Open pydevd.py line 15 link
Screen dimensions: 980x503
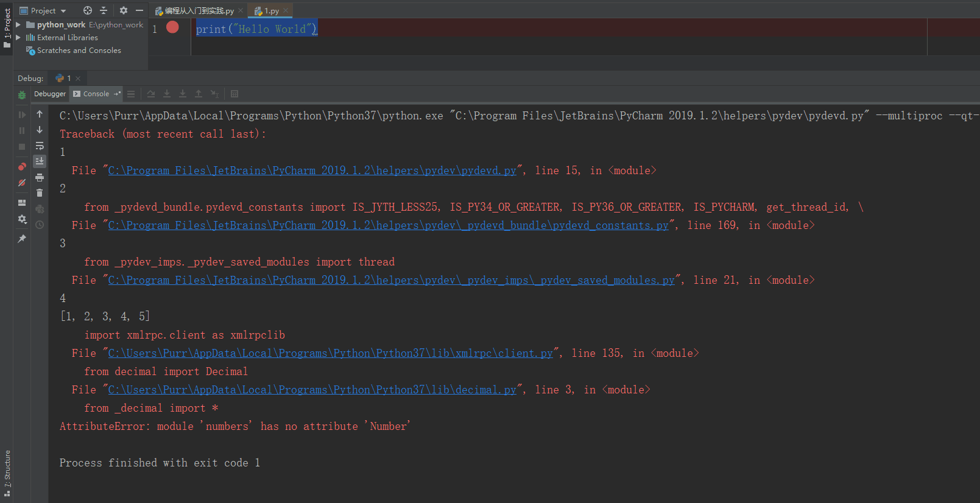coord(312,171)
